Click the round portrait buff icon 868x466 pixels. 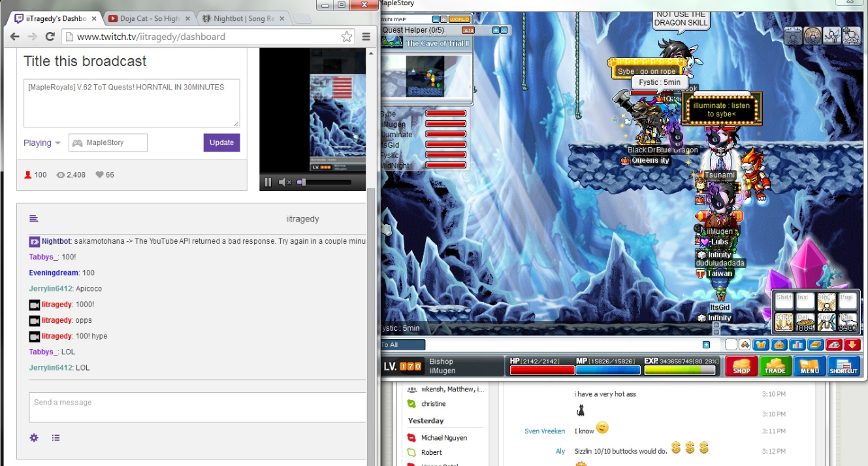pos(812,35)
